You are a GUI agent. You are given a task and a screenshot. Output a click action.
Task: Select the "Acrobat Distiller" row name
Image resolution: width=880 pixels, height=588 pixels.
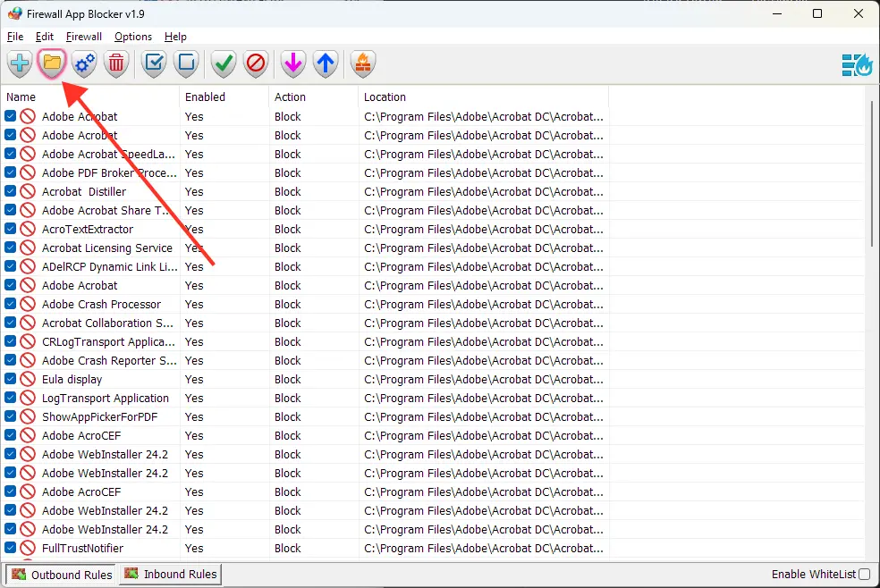[84, 192]
